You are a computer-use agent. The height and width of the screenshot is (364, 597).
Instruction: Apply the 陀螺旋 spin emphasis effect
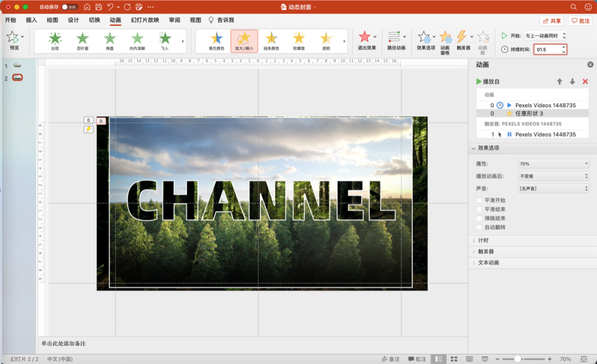click(299, 41)
